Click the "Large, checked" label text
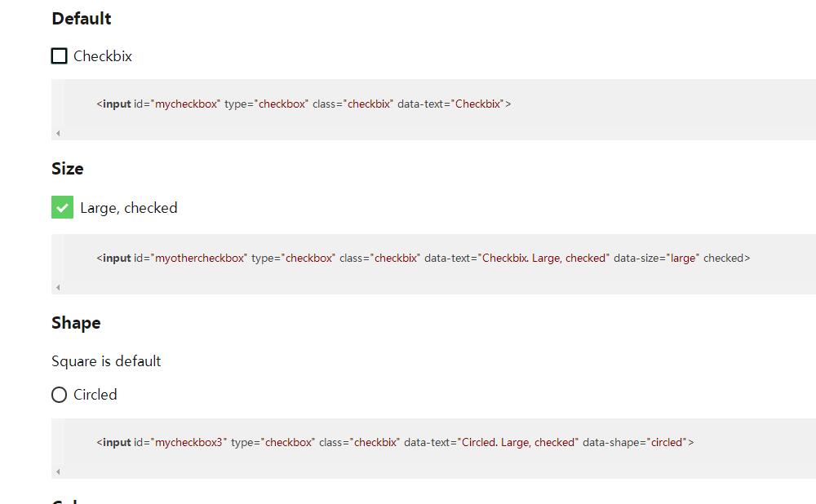The width and height of the screenshot is (816, 504). point(128,208)
